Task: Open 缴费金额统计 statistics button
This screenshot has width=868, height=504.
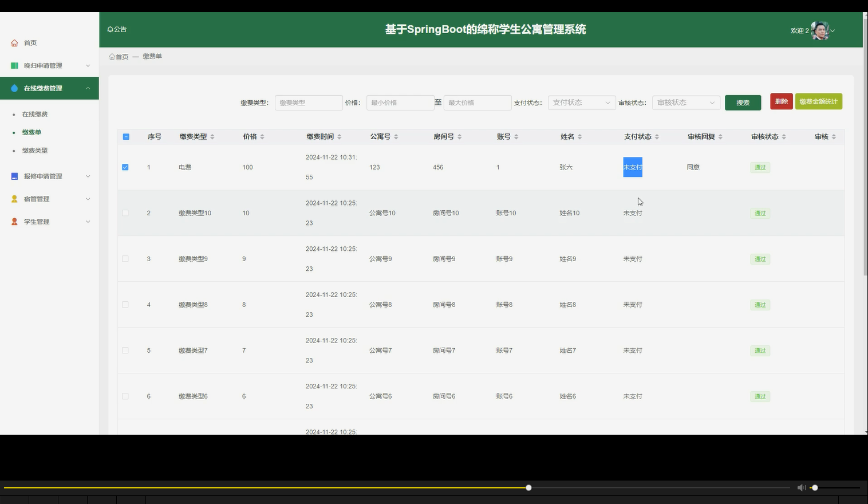Action: click(818, 101)
